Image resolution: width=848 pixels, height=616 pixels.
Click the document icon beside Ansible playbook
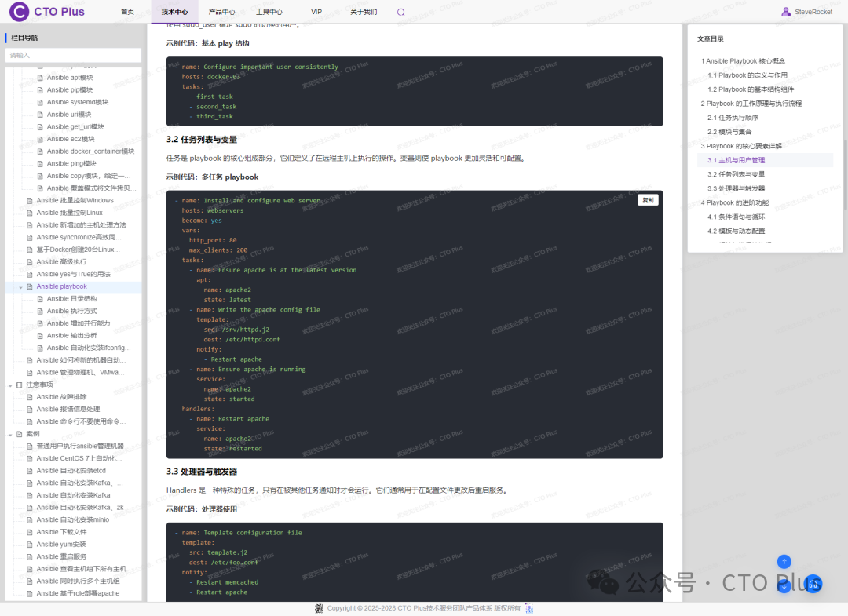pyautogui.click(x=31, y=286)
